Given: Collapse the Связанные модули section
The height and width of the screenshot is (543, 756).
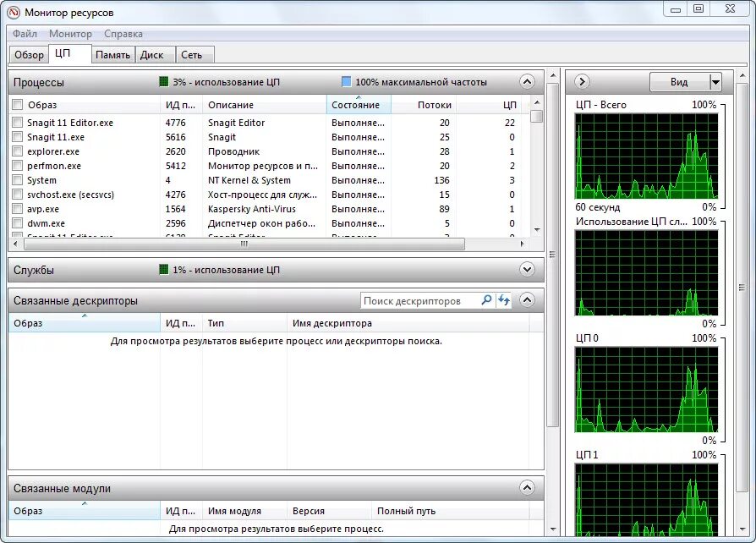Looking at the screenshot, I should (527, 487).
